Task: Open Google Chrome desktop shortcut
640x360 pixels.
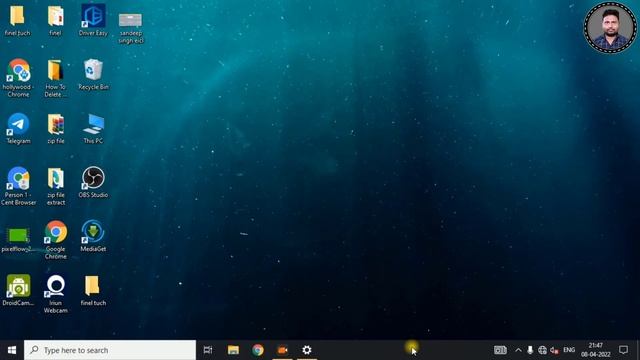Action: coord(56,232)
